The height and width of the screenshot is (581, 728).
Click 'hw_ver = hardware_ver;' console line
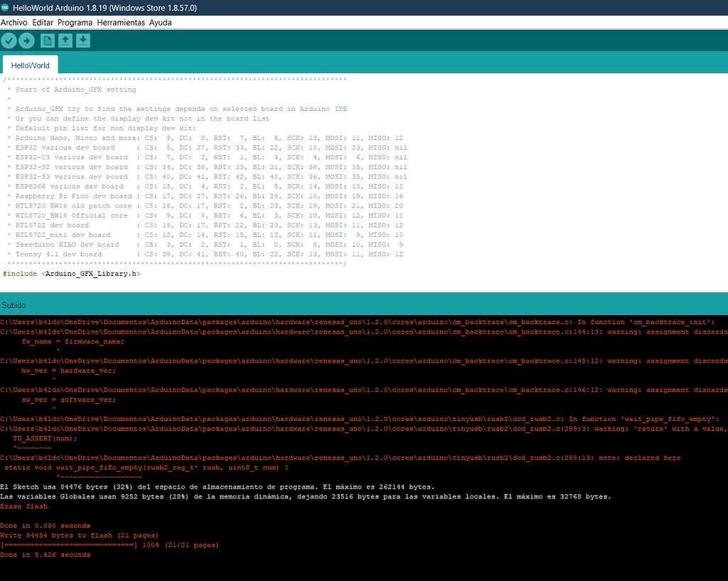(x=68, y=371)
